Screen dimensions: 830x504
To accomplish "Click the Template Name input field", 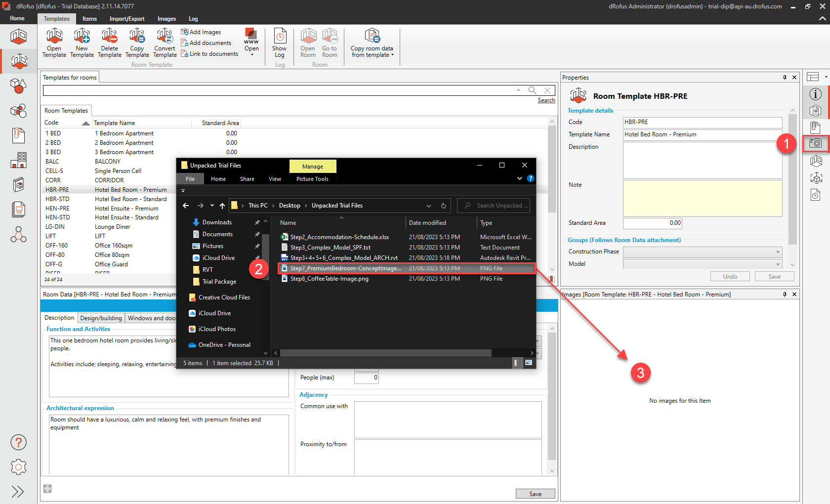I will [702, 134].
